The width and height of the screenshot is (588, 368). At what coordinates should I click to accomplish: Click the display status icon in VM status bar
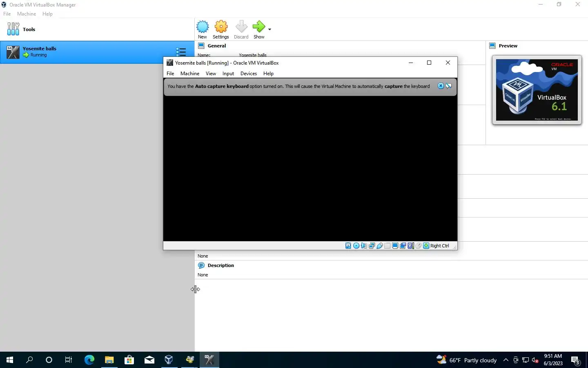tap(395, 246)
